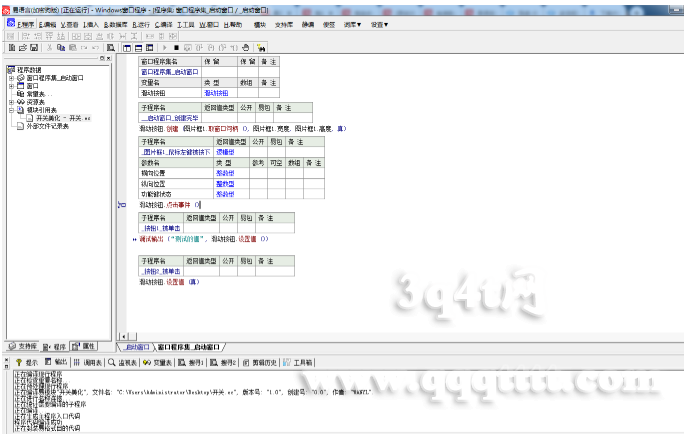Click the New file toolbar icon
The height and width of the screenshot is (434, 684).
coord(12,48)
